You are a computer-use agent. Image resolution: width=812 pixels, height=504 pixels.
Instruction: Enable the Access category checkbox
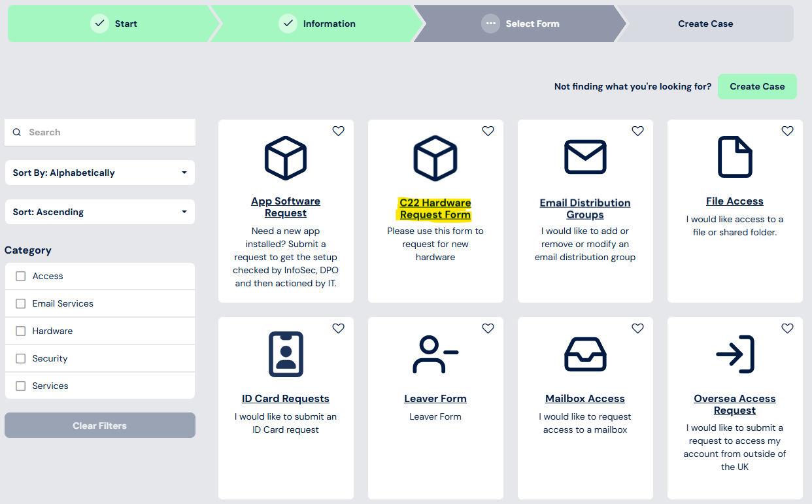coord(21,277)
